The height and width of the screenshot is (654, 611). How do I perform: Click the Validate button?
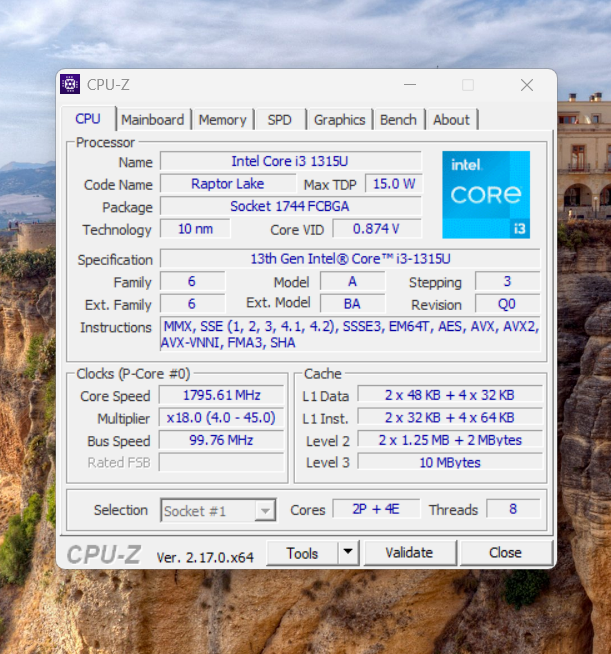point(409,553)
